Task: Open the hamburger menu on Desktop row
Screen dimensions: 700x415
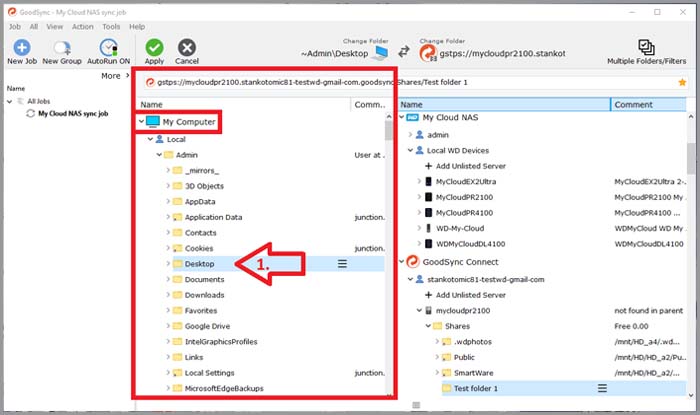Action: point(342,264)
